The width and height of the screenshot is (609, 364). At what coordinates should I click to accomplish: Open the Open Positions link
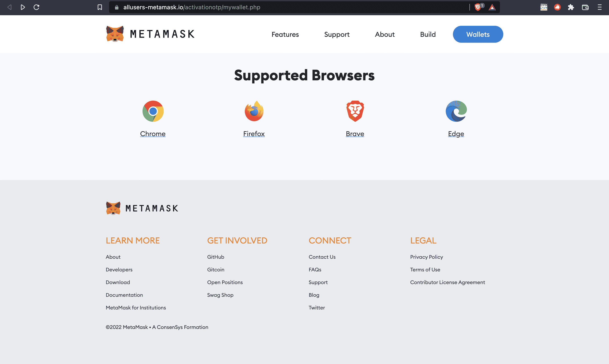tap(225, 282)
